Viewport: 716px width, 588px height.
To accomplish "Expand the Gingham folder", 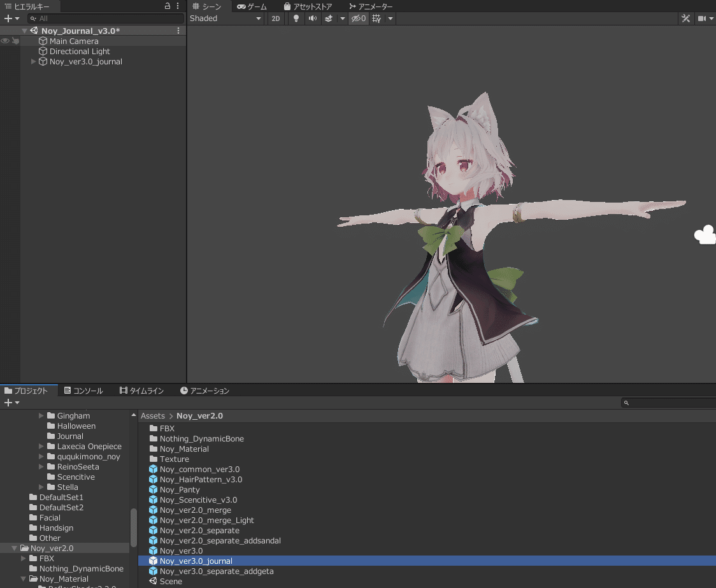I will pos(41,415).
